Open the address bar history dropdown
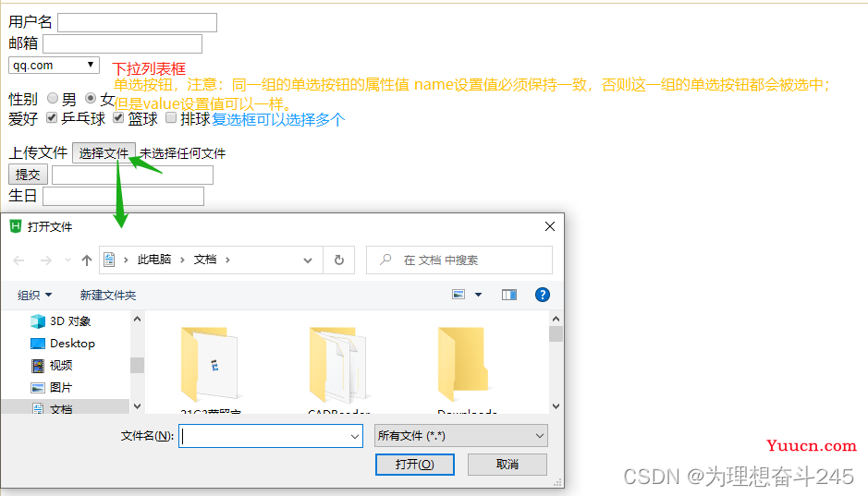This screenshot has height=496, width=868. (308, 260)
